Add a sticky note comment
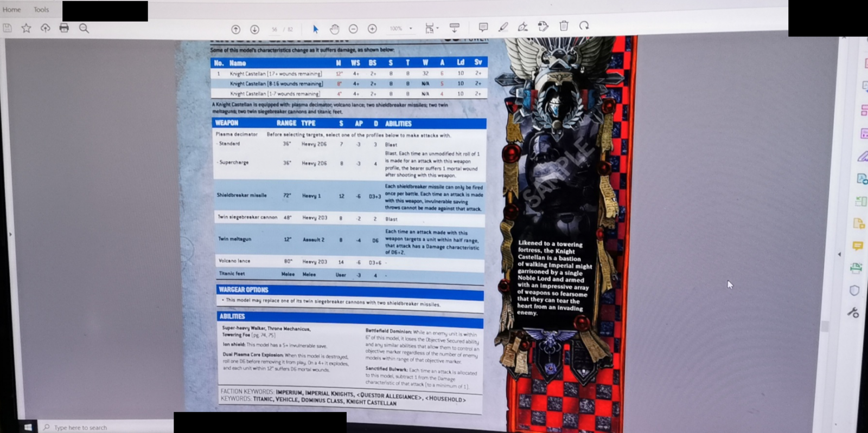Viewport: 868px width, 433px height. coord(483,27)
